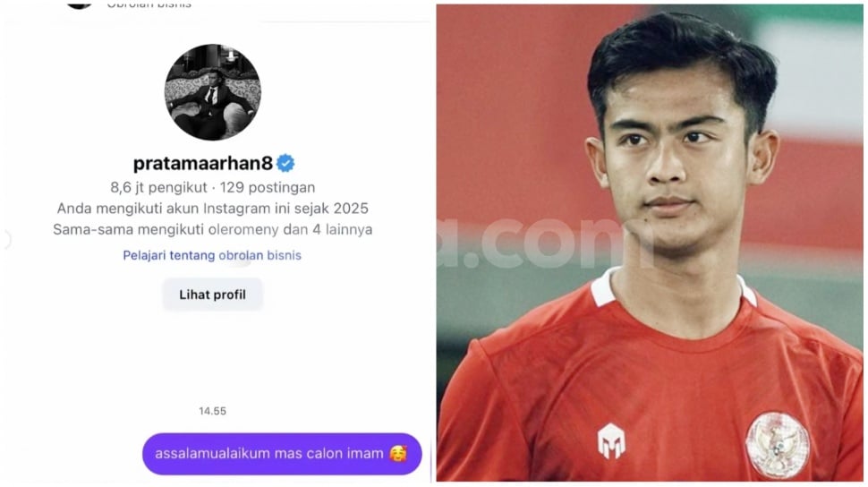Click the pratamaarhan8 username
The width and height of the screenshot is (868, 487).
202,163
